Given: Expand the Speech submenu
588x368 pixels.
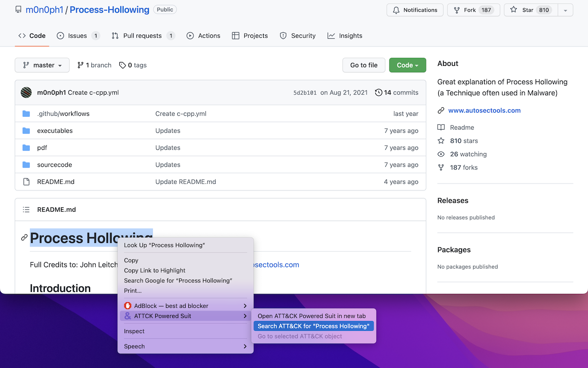Looking at the screenshot, I should tap(245, 346).
